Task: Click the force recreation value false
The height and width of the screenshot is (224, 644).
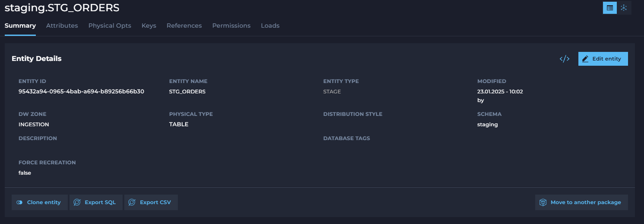Action: [25, 173]
